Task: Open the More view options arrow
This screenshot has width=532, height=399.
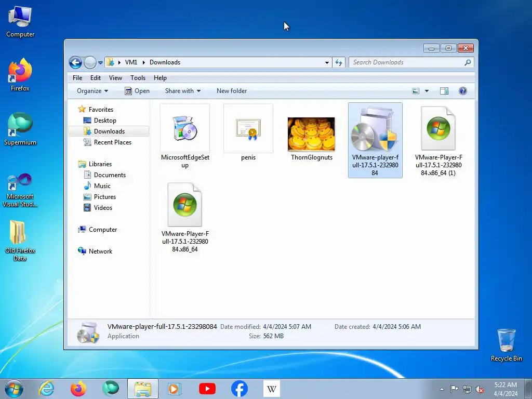Action: pos(427,91)
